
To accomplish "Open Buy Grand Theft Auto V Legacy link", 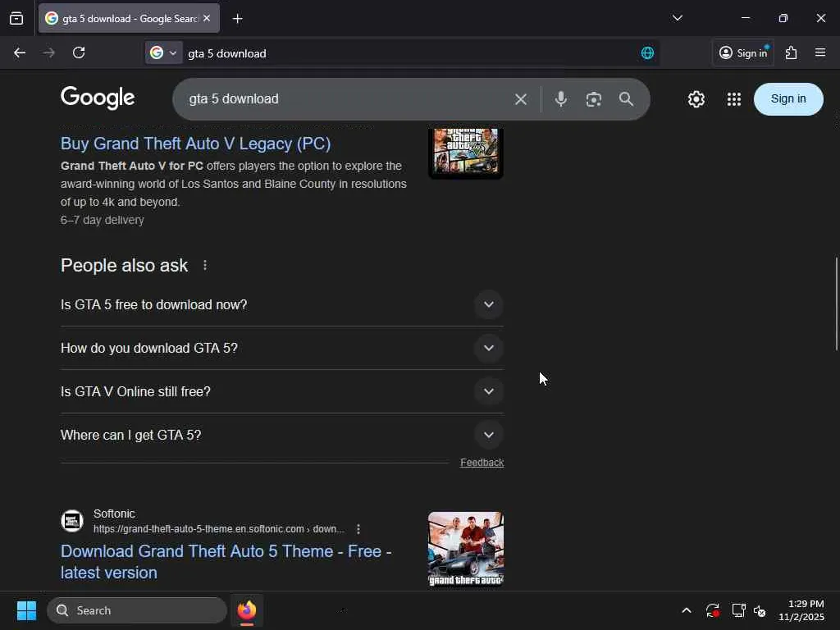I will pyautogui.click(x=195, y=144).
